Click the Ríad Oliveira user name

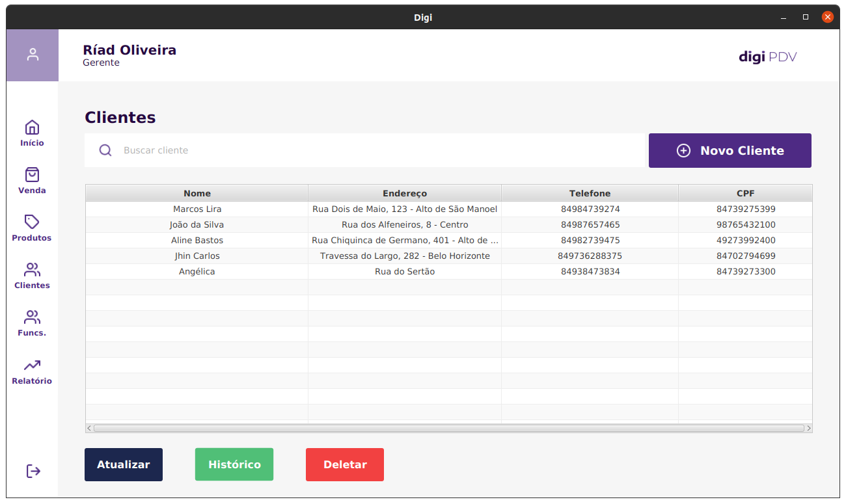coord(130,50)
